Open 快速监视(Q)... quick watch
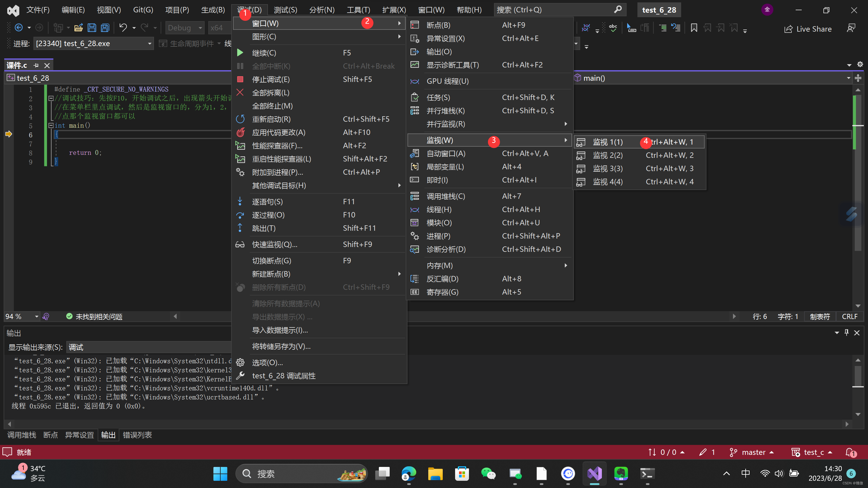 319,244
